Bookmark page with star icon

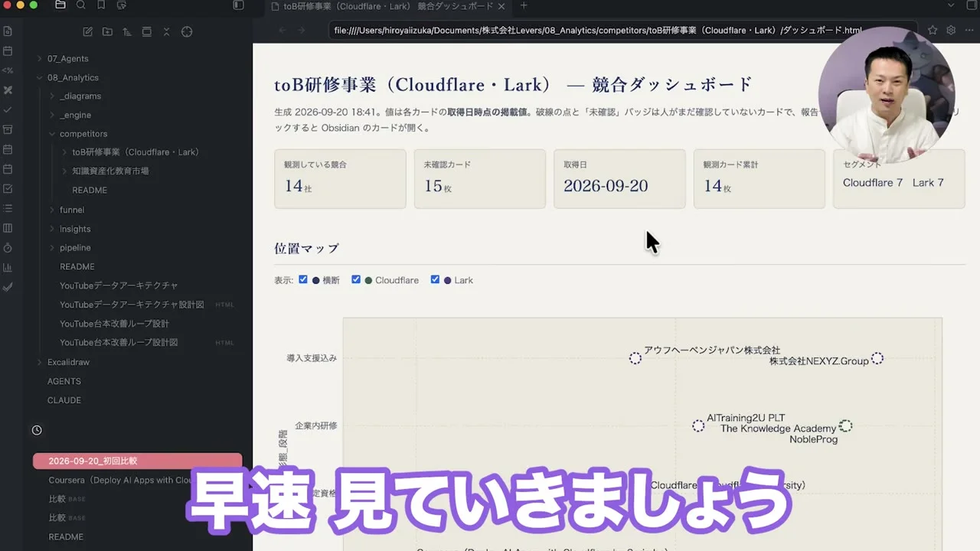coord(933,31)
